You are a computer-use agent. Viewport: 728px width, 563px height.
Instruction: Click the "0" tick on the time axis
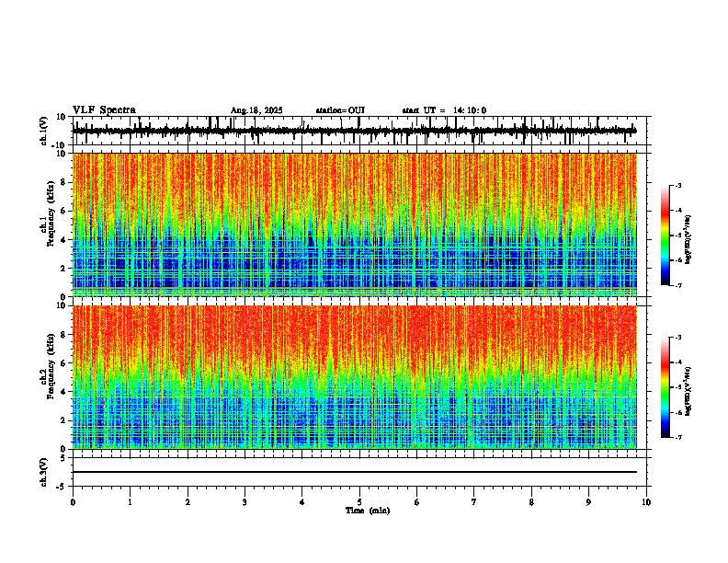pyautogui.click(x=73, y=502)
